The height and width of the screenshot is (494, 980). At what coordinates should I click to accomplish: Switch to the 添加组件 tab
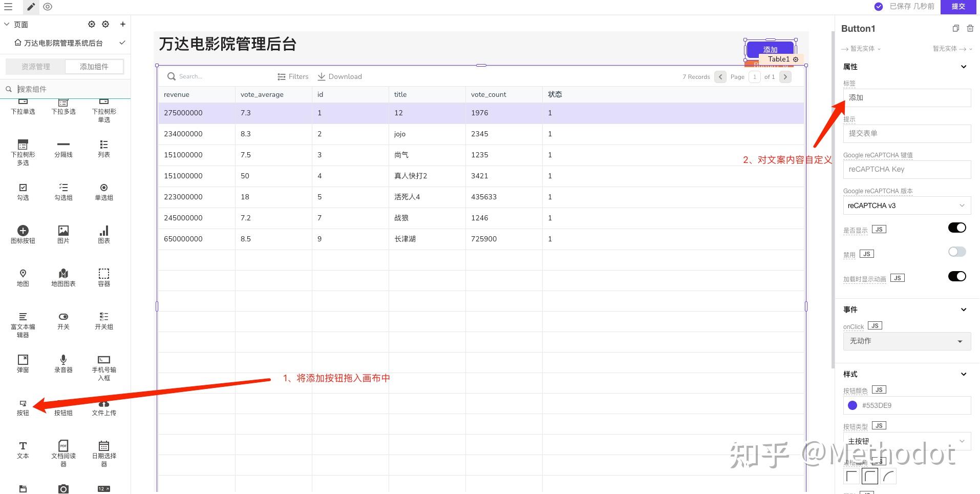[94, 67]
